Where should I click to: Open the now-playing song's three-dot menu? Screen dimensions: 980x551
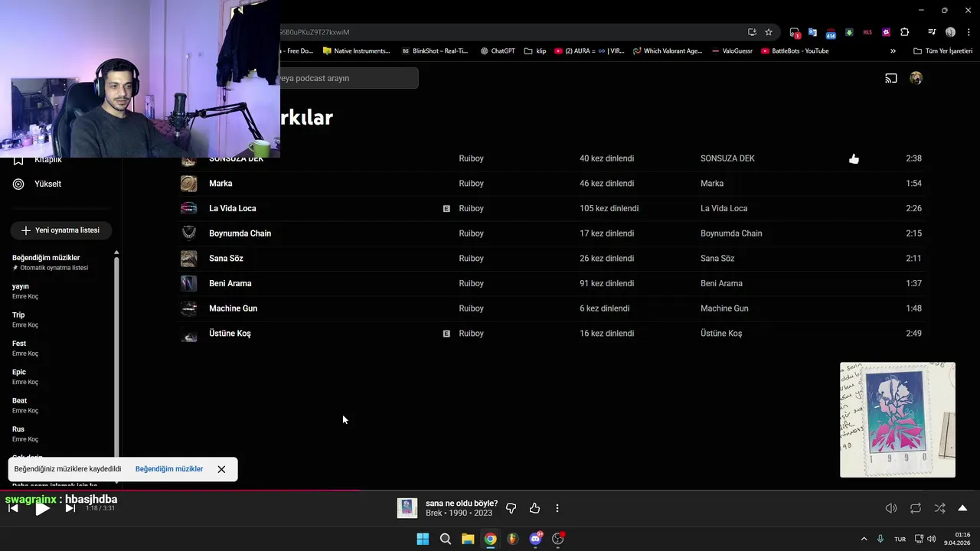tap(557, 508)
